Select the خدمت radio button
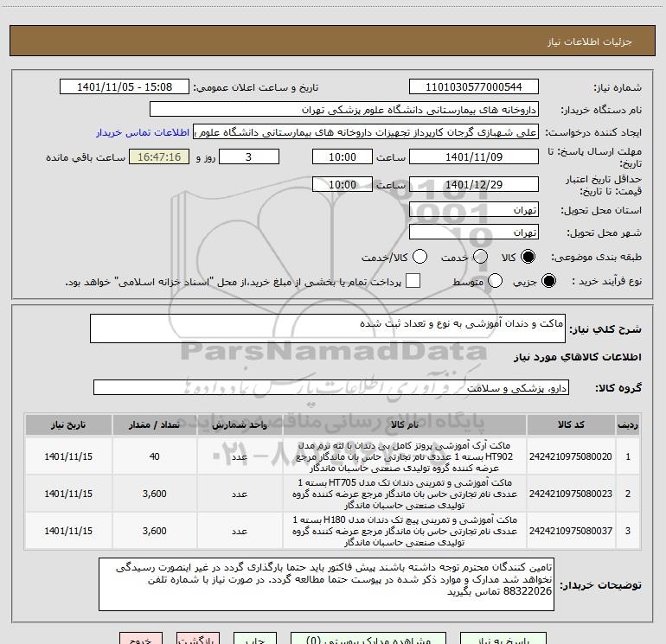 click(480, 257)
